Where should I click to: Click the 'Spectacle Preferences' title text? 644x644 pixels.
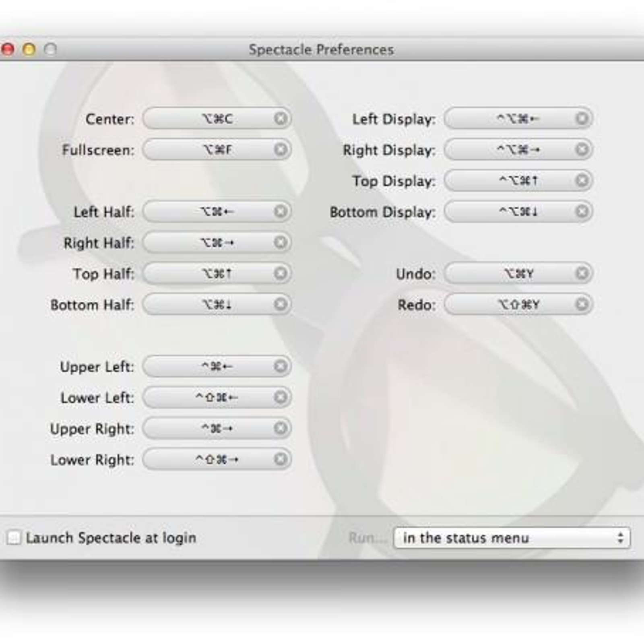(321, 50)
